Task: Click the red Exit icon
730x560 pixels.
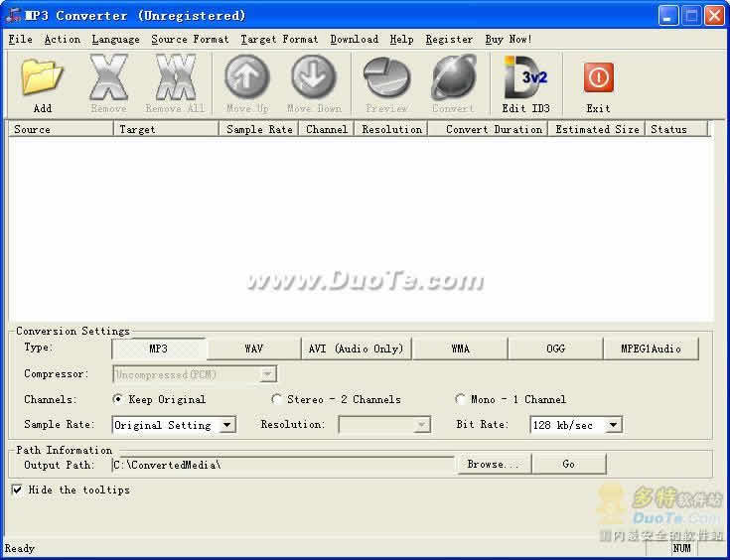Action: (598, 77)
